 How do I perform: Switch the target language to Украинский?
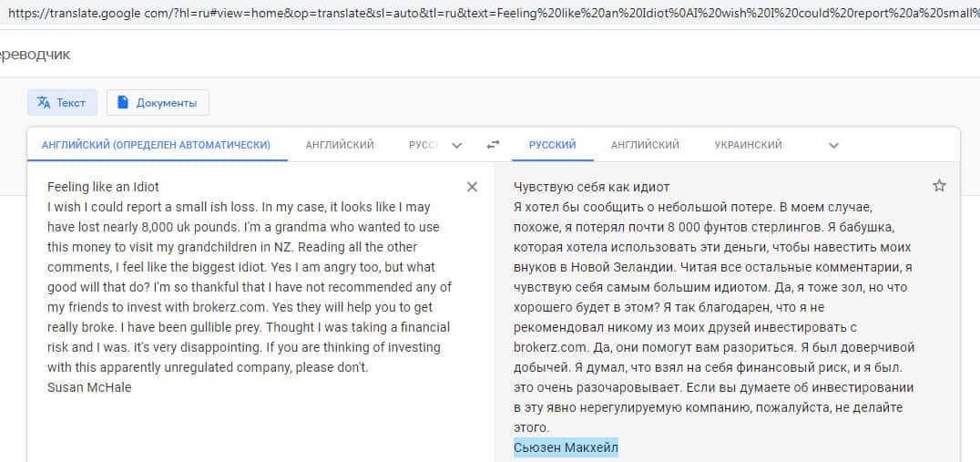coord(748,145)
